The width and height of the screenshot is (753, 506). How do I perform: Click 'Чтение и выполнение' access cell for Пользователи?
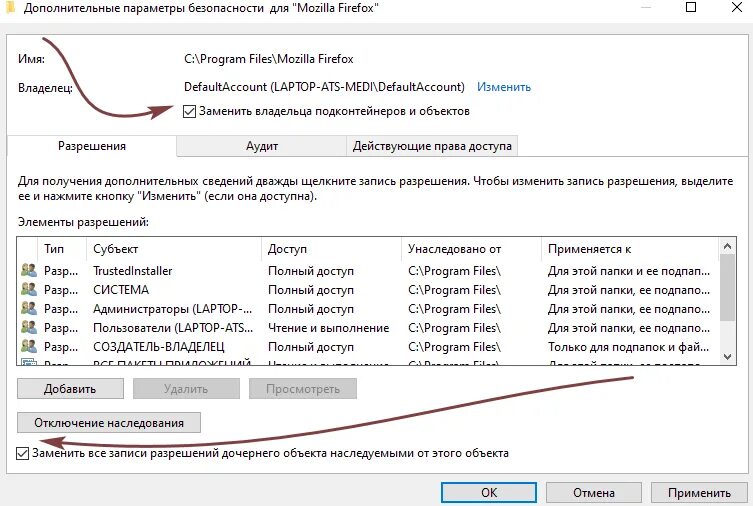[x=328, y=328]
